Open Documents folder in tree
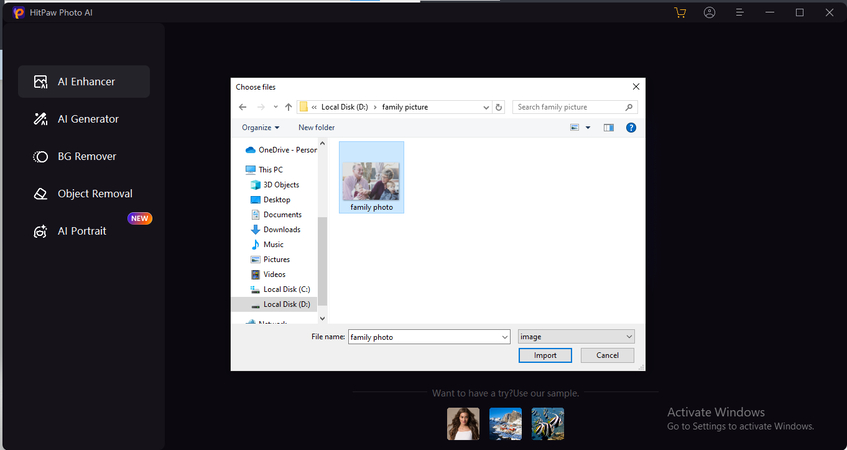Screen dimensions: 847x450 click(x=277, y=214)
